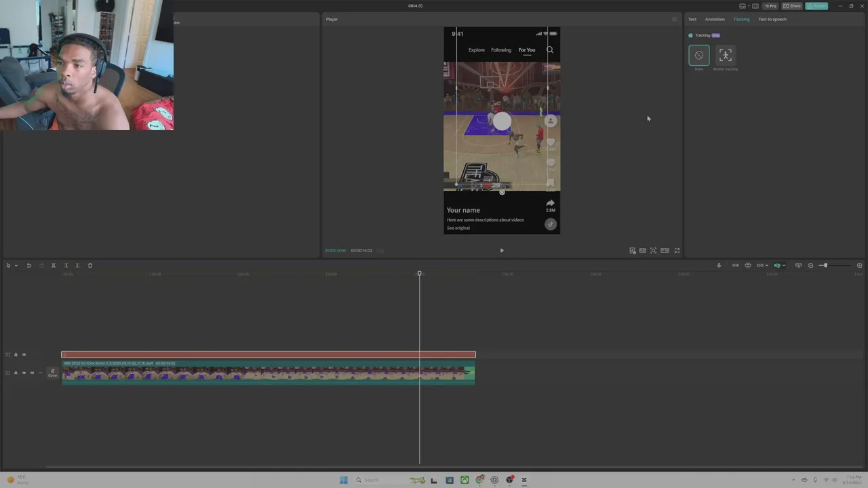Screen dimensions: 868x488
Task: Expand the teal preview-mode dropdown arrow
Action: click(x=784, y=266)
